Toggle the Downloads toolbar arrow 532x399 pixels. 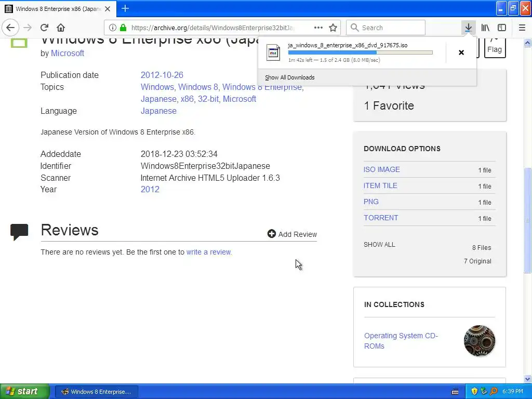coord(468,28)
